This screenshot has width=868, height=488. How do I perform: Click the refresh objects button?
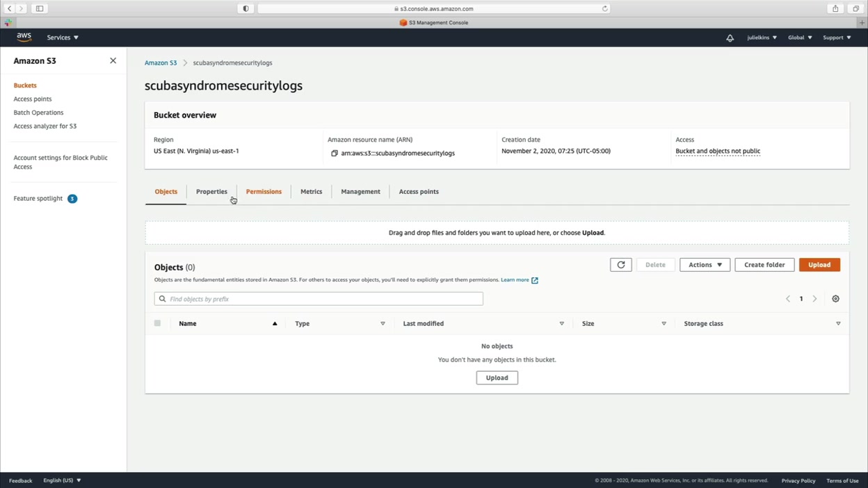[x=621, y=265]
